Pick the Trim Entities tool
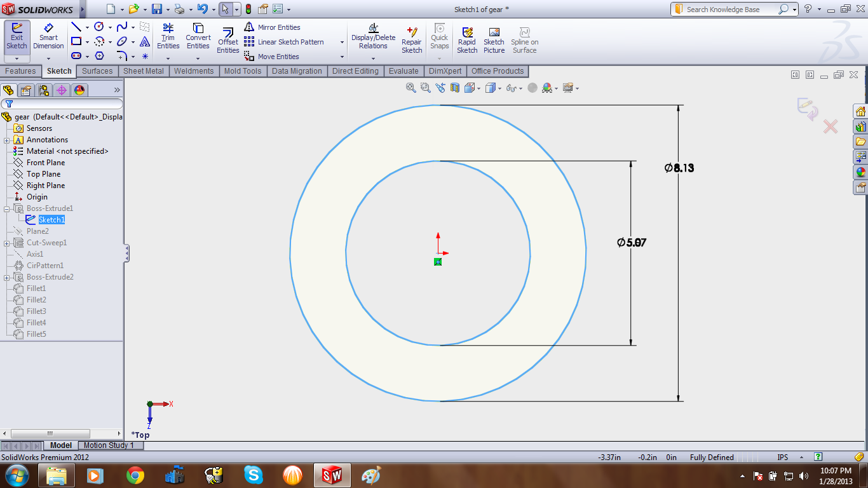Viewport: 868px width, 488px height. pos(168,36)
